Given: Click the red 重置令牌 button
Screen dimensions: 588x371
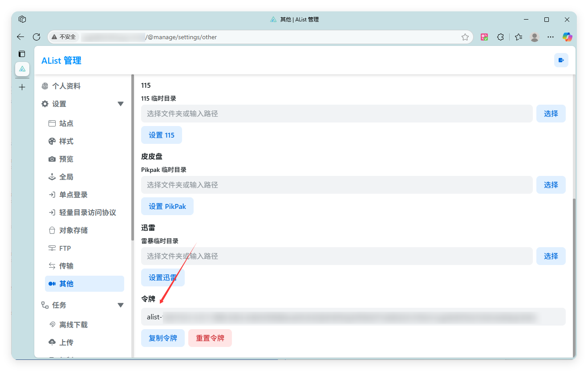Looking at the screenshot, I should [210, 338].
